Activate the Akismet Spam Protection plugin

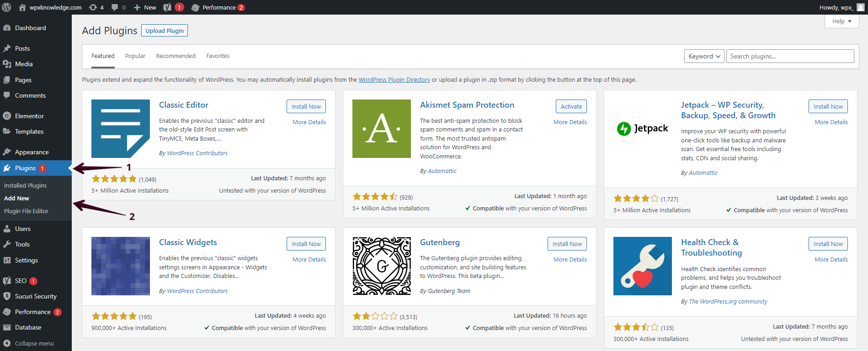[x=571, y=106]
